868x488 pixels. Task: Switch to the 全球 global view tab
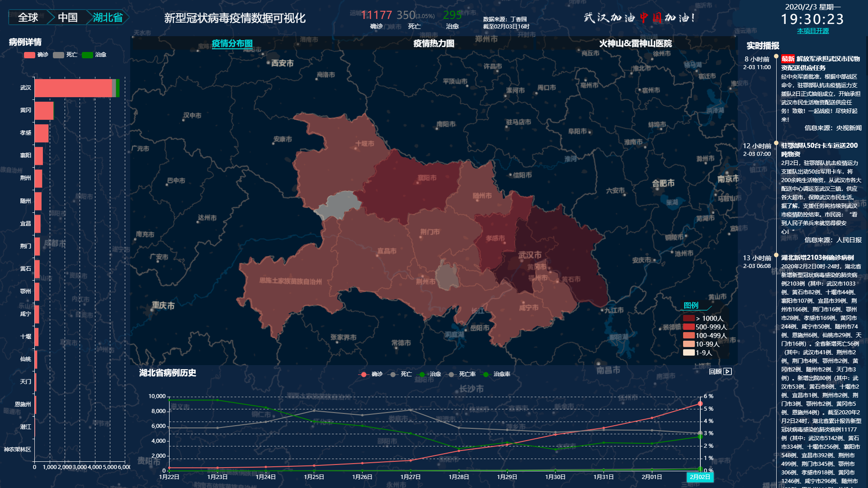[x=28, y=18]
